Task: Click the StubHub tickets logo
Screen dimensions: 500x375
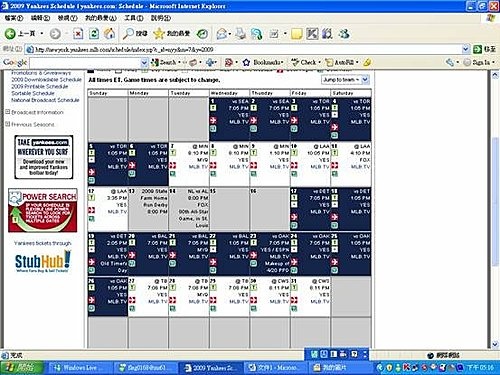Action: 43,261
